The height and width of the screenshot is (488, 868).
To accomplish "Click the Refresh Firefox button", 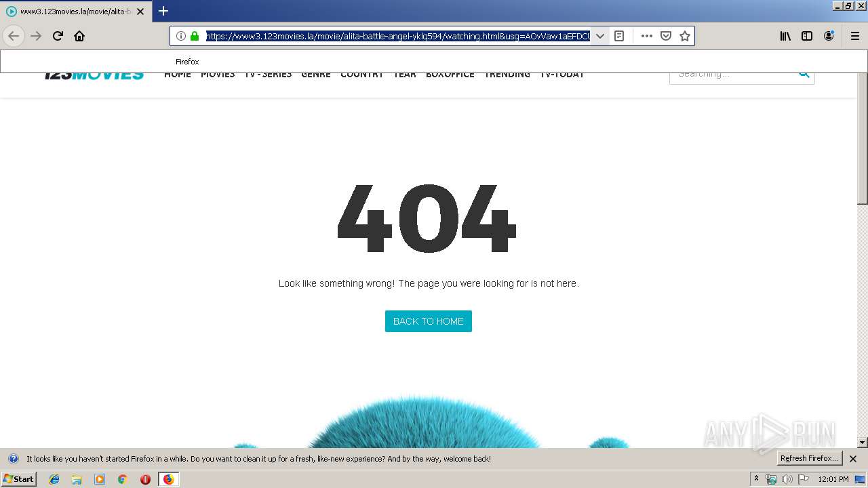I will tap(809, 459).
